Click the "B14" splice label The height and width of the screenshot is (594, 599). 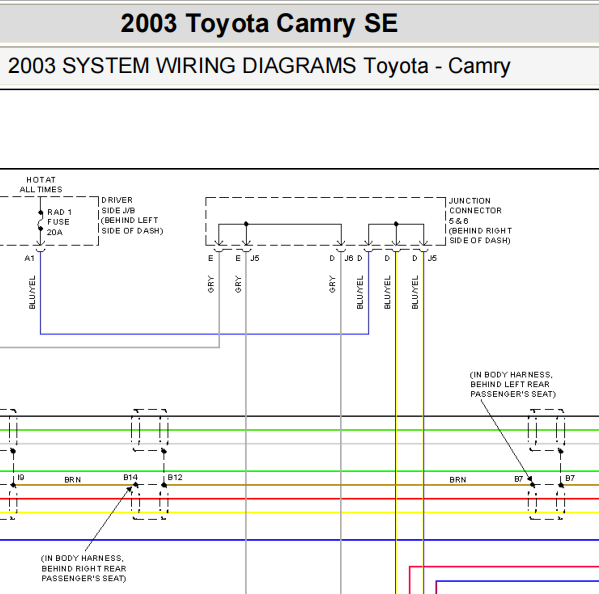pos(130,477)
